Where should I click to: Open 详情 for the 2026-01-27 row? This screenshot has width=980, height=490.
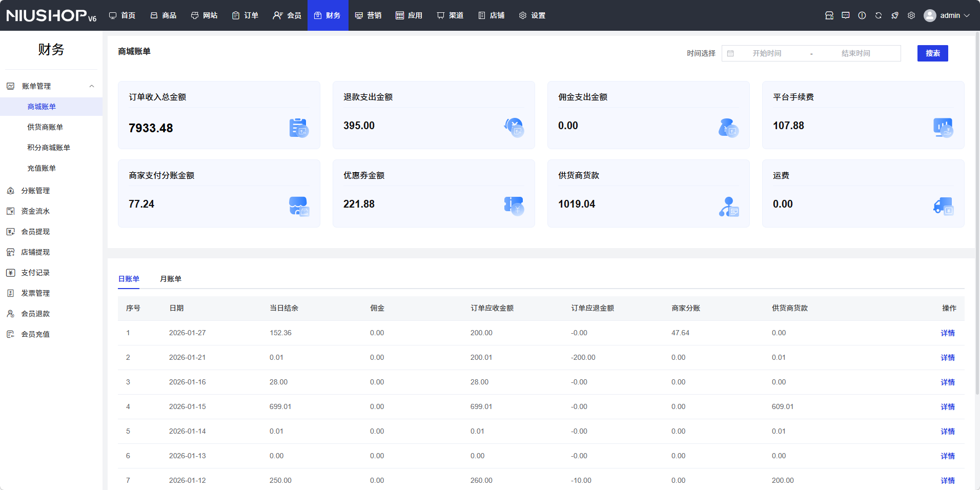point(947,333)
